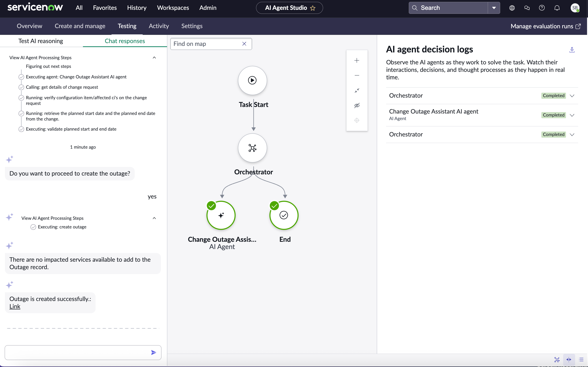Toggle the crossed-out eye visibility icon
The image size is (588, 367).
coord(357,105)
